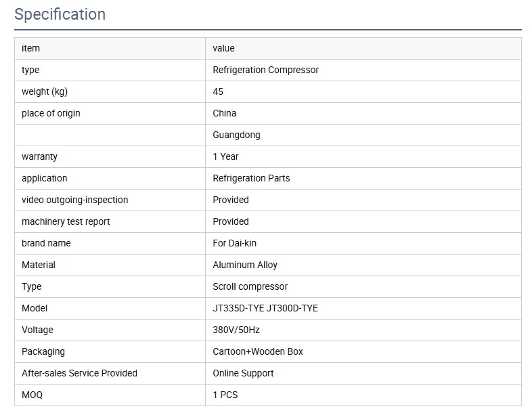Select the 'Aluminum Alloy' value
This screenshot has width=532, height=415.
tap(245, 265)
